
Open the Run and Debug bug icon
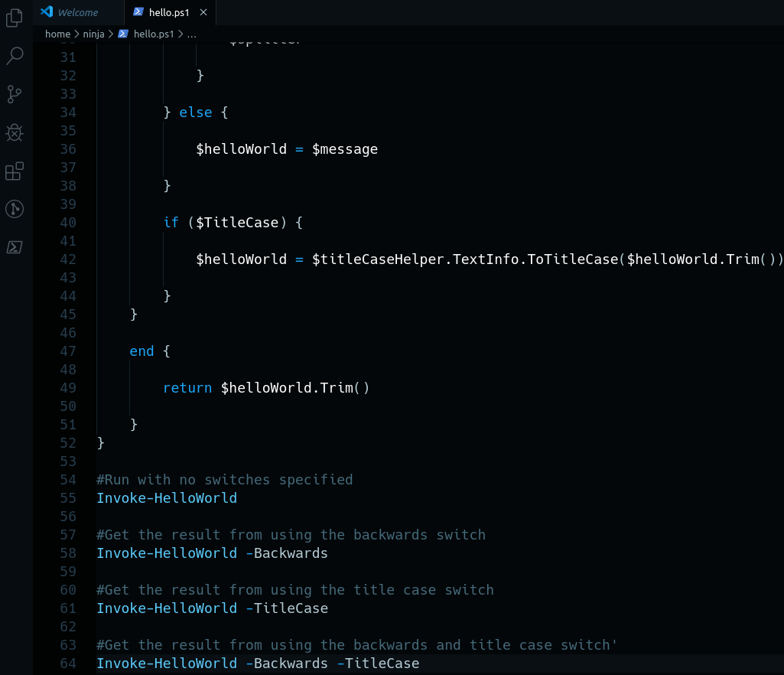pos(15,132)
